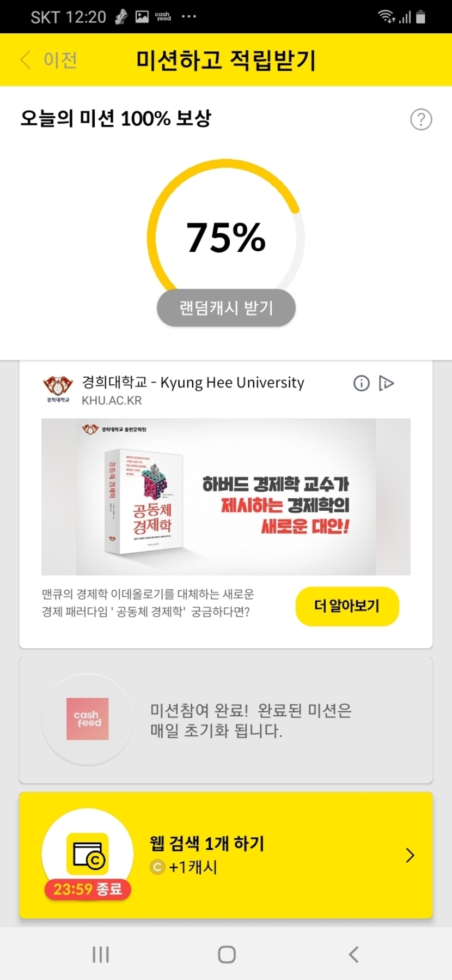Tap the 더 알아보기 button
Viewport: 452px width, 980px height.
347,606
